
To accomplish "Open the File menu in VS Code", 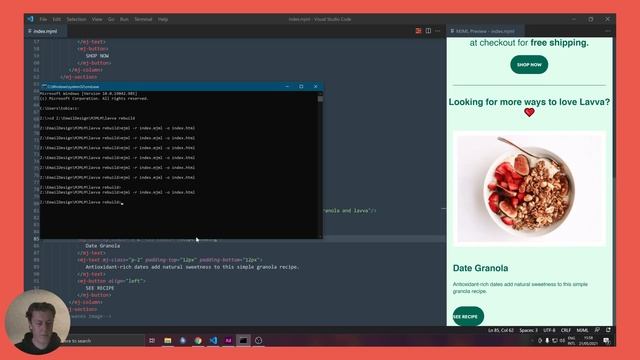I will pos(43,19).
